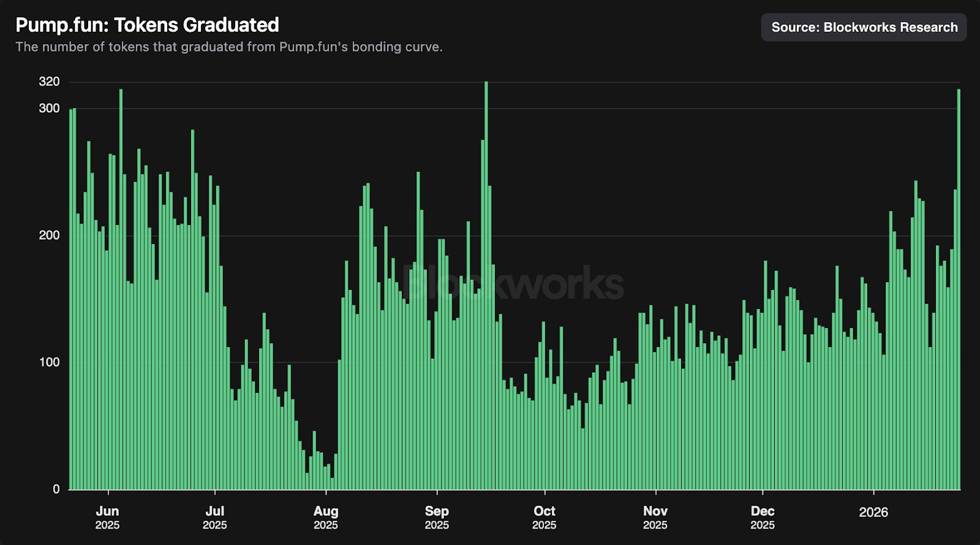This screenshot has width=980, height=545.
Task: Select the bonding curve subtitle description text
Action: (x=229, y=47)
